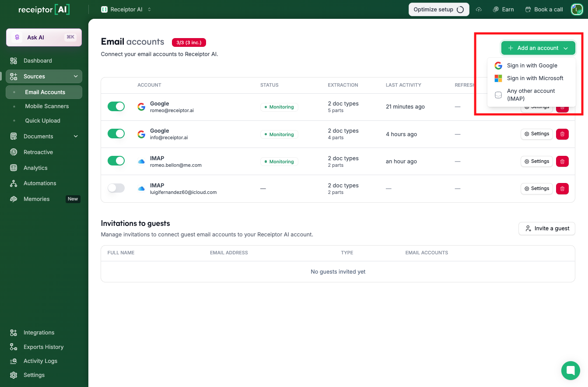Click the romeo@receiptor.ai email text

(x=172, y=111)
